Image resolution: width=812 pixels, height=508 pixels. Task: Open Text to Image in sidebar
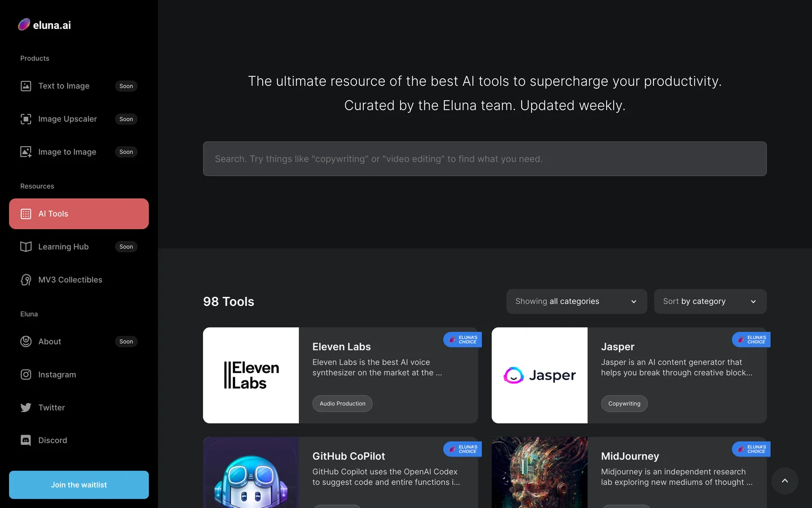[x=79, y=86]
